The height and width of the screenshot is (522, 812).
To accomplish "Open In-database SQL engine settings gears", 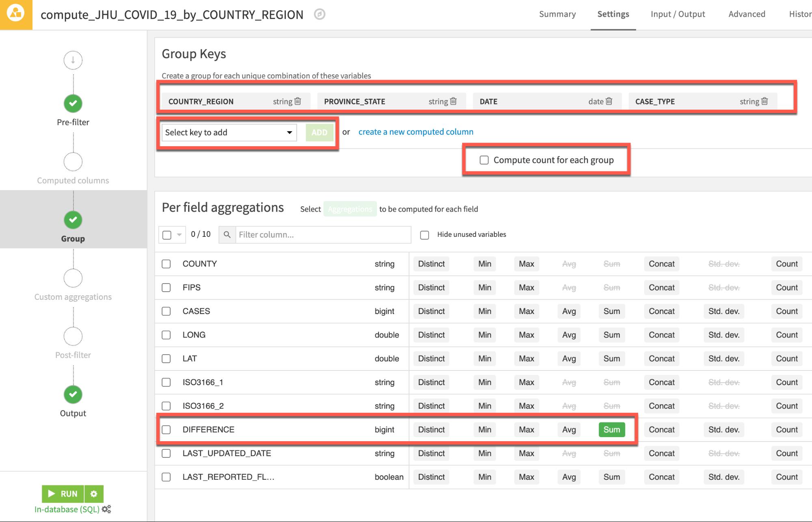I will pos(106,509).
